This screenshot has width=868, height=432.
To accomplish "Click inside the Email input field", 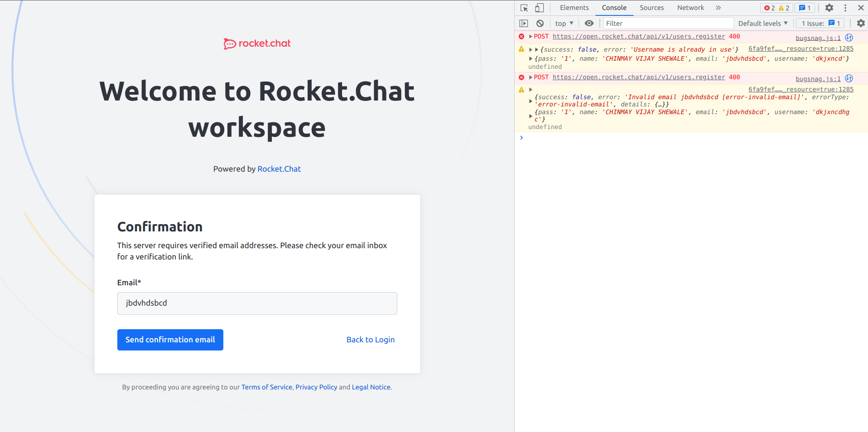I will 257,303.
